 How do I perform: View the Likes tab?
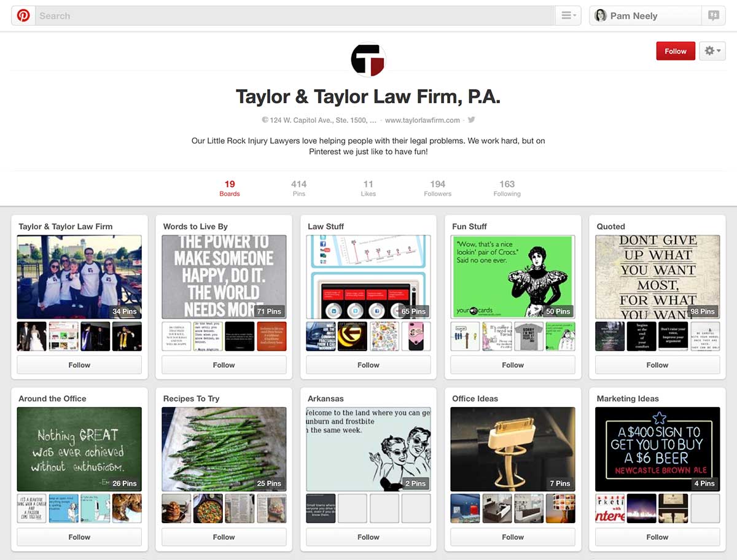pos(368,188)
